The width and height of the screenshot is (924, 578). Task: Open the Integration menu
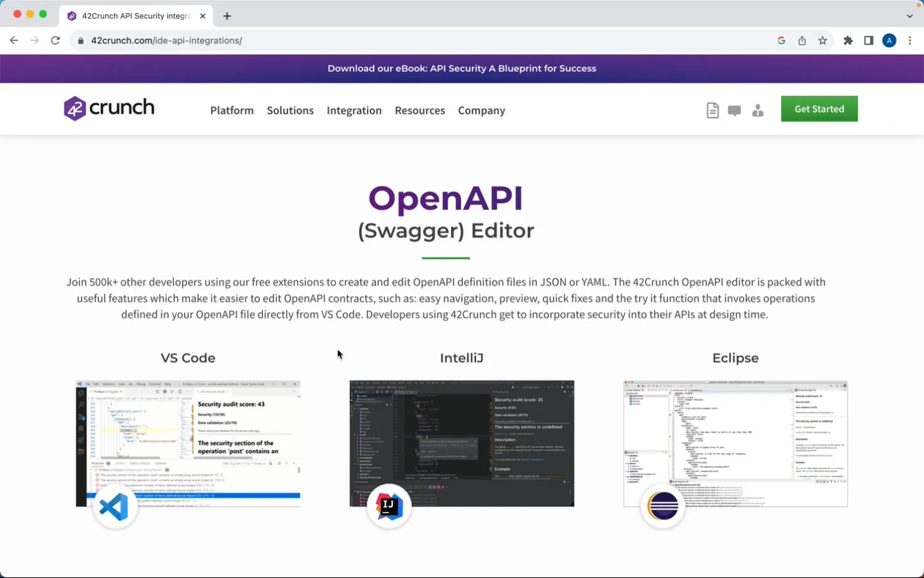click(354, 110)
